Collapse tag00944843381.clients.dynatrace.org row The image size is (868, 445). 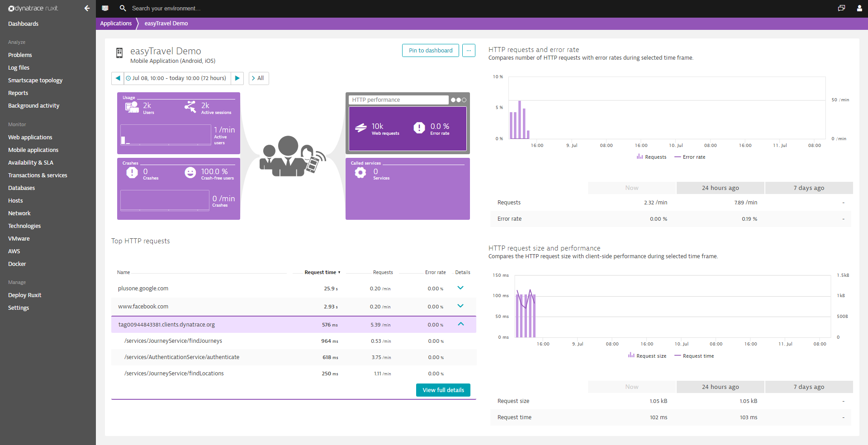[x=461, y=324]
